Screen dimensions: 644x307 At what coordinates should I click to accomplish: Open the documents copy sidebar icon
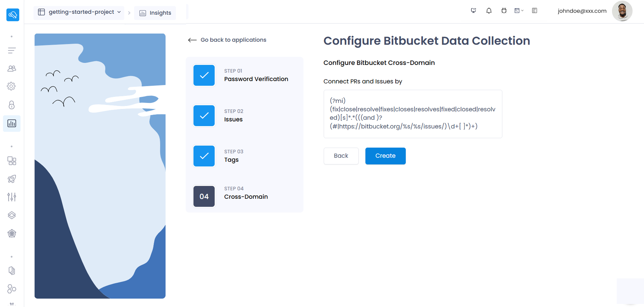pyautogui.click(x=12, y=271)
